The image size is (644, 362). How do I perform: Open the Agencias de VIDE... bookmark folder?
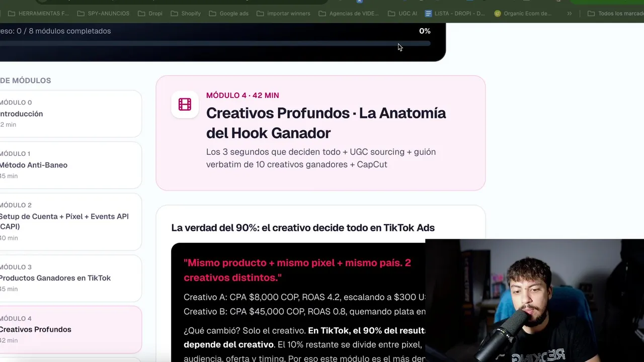coord(348,14)
